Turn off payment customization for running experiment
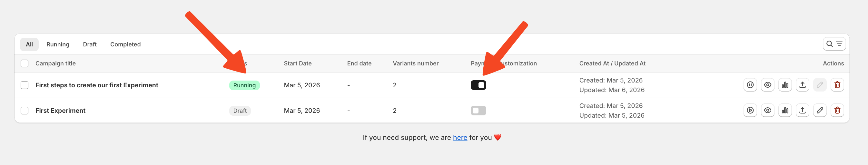Screen dimensions: 868x165 [478, 85]
